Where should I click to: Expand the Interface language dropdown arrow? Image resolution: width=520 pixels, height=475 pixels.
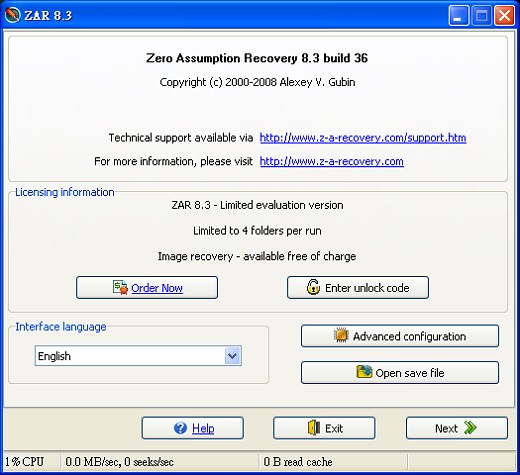tap(233, 356)
